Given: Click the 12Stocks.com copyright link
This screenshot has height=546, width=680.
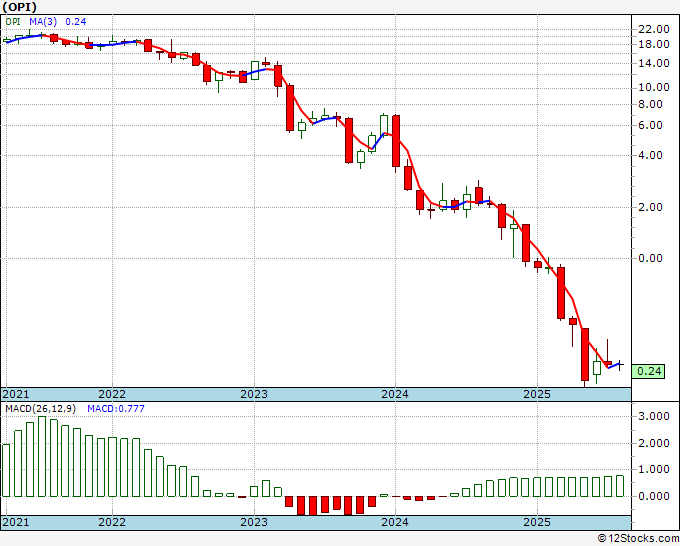Looking at the screenshot, I should pyautogui.click(x=638, y=539).
